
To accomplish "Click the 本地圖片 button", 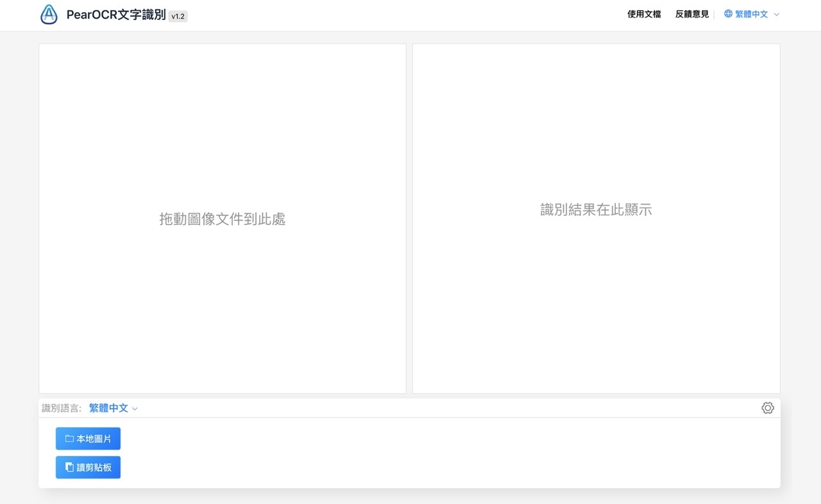I will [88, 439].
